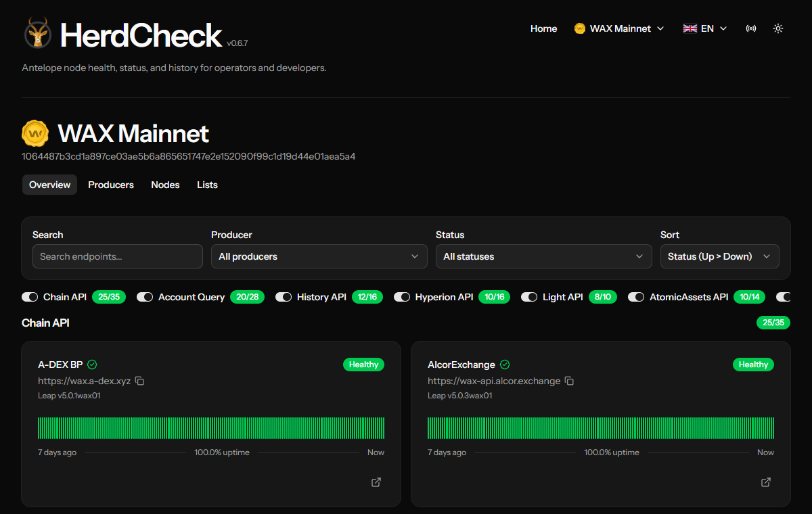
Task: Click the UK flag language icon
Action: (690, 28)
